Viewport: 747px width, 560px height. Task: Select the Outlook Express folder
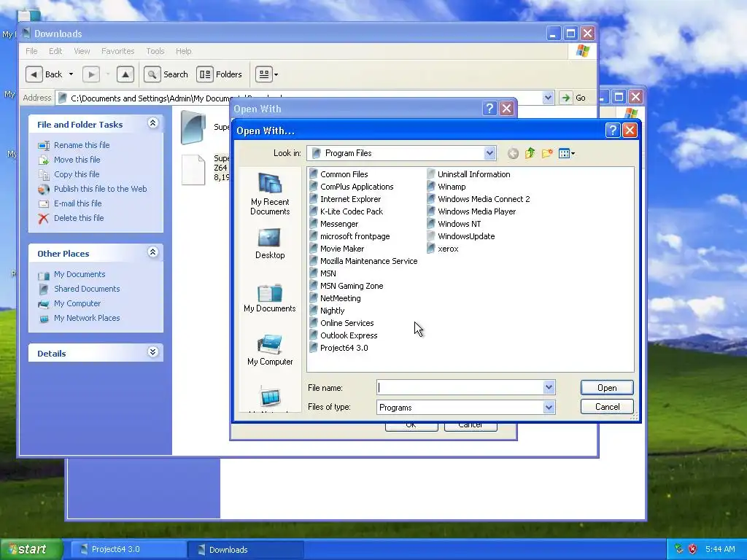pos(344,335)
